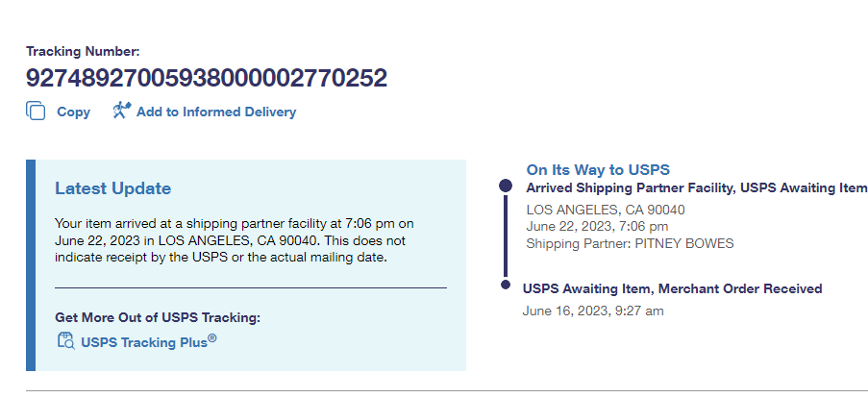Click the Shipping Partner: PITNEY BOWES text
This screenshot has width=868, height=398.
pos(630,243)
